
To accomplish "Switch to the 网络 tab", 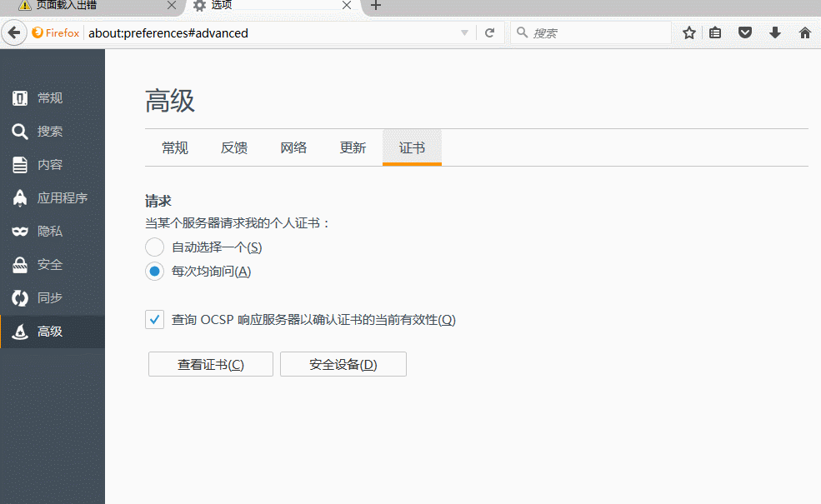I will click(x=293, y=147).
